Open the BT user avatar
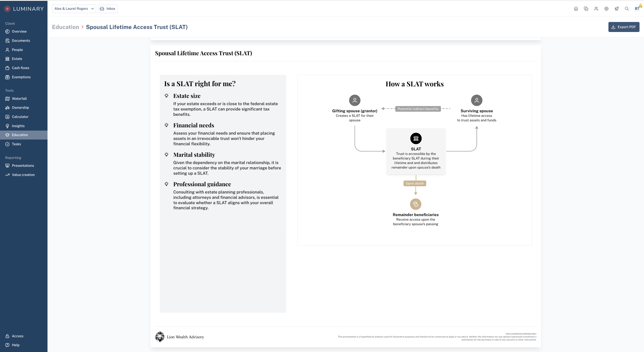644x352 pixels. pyautogui.click(x=637, y=9)
